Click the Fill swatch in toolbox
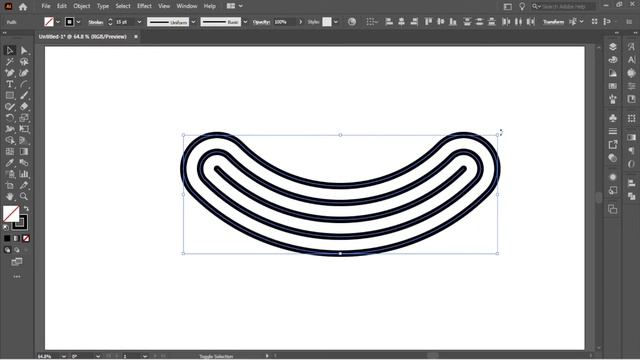Image resolution: width=640 pixels, height=360 pixels. (10, 213)
